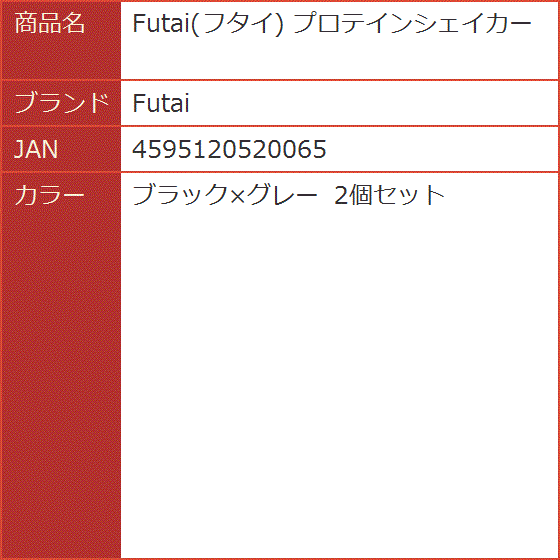Select the JAN code 4595120520065
The height and width of the screenshot is (560, 560).
[229, 149]
